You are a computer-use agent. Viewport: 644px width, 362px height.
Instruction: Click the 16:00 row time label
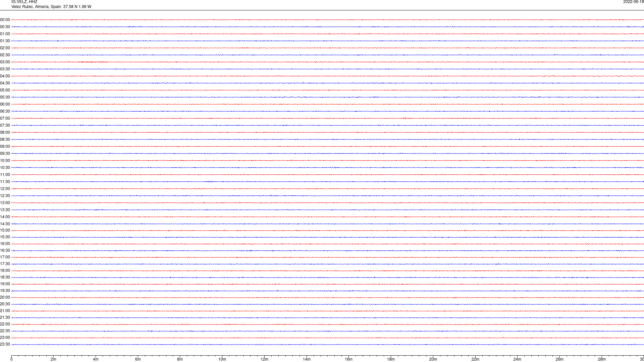click(x=5, y=244)
